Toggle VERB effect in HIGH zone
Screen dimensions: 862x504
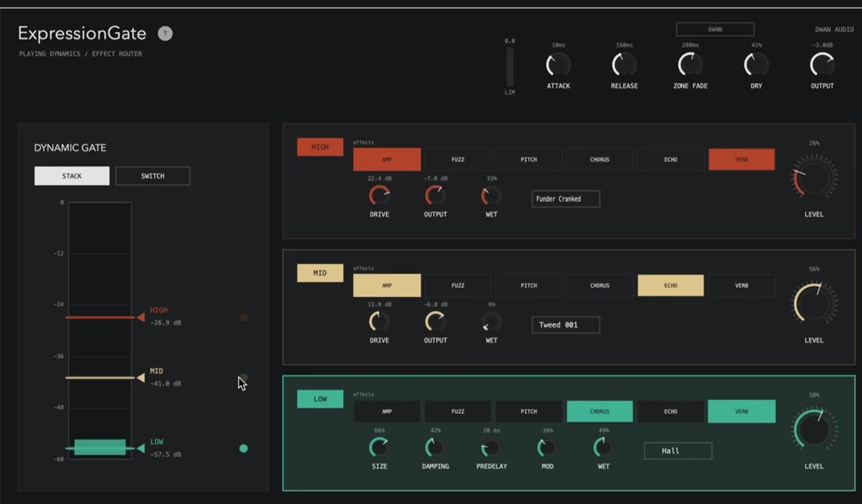tap(741, 159)
